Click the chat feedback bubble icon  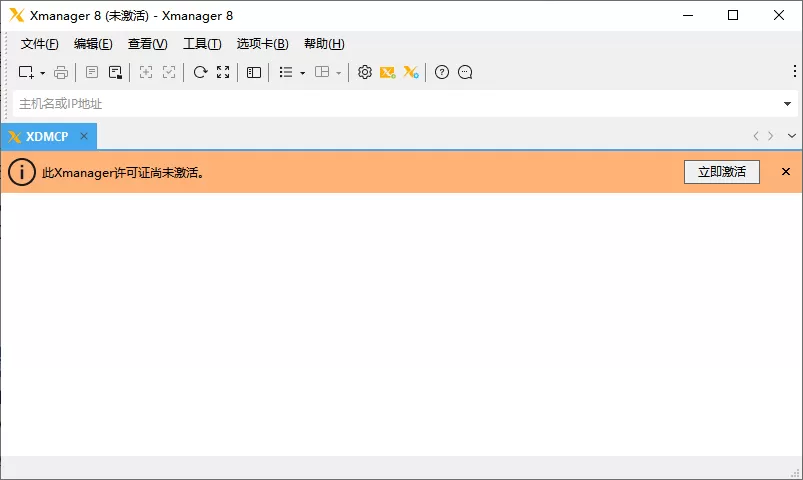(x=465, y=72)
